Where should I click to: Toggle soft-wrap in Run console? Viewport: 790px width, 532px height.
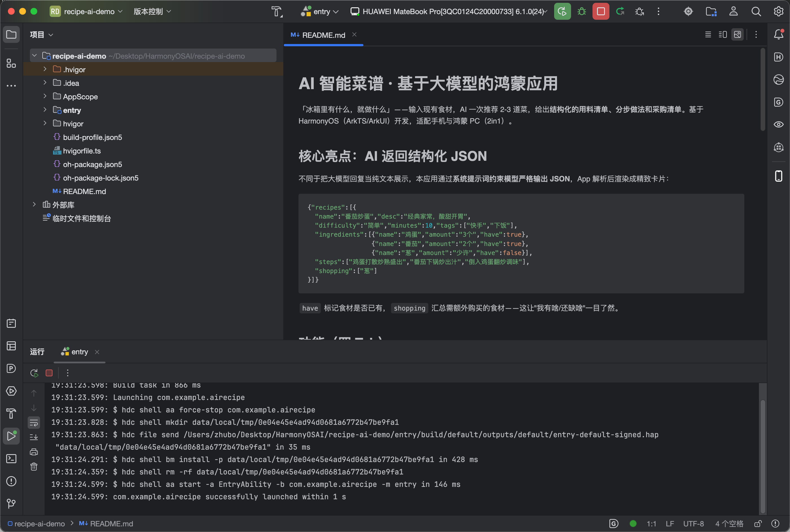pyautogui.click(x=34, y=423)
